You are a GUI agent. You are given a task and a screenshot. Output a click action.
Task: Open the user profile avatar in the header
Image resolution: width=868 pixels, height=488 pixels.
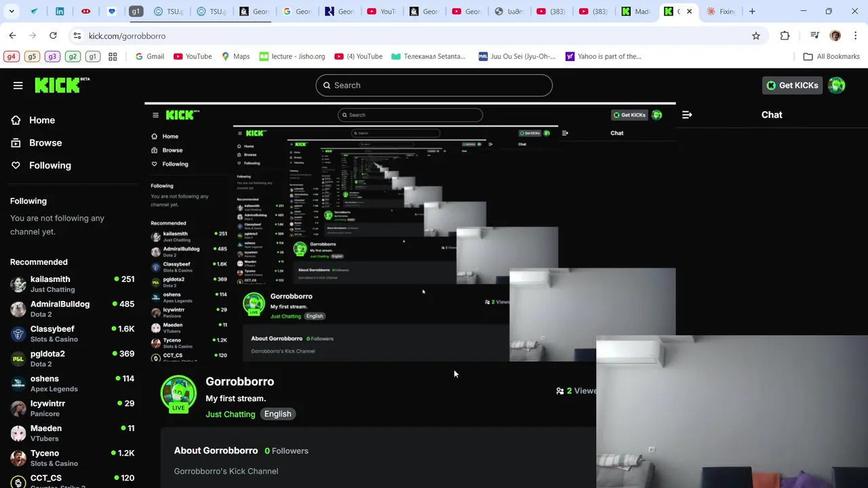(x=836, y=85)
